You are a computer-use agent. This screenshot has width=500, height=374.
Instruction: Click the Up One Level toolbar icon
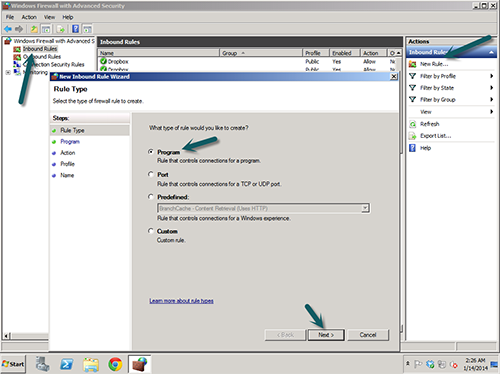34,29
